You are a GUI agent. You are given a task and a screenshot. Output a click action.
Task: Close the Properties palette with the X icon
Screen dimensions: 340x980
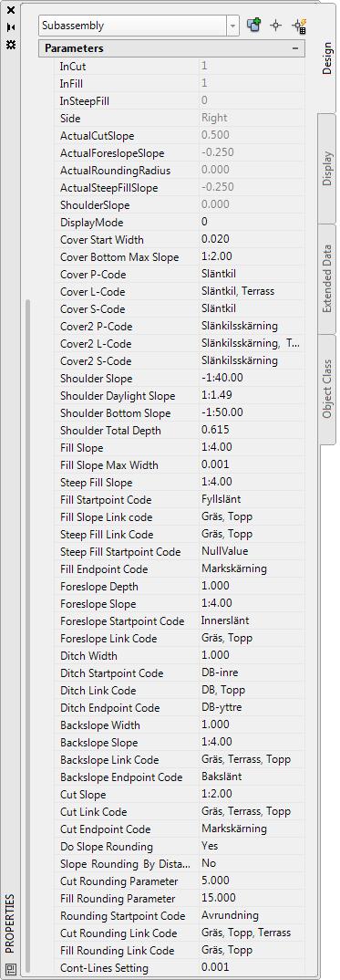(11, 11)
